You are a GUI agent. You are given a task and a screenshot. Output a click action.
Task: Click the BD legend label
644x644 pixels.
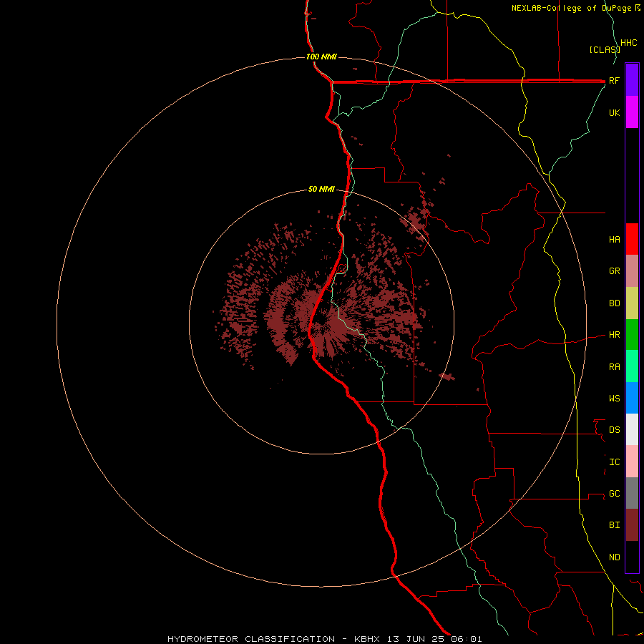click(615, 303)
